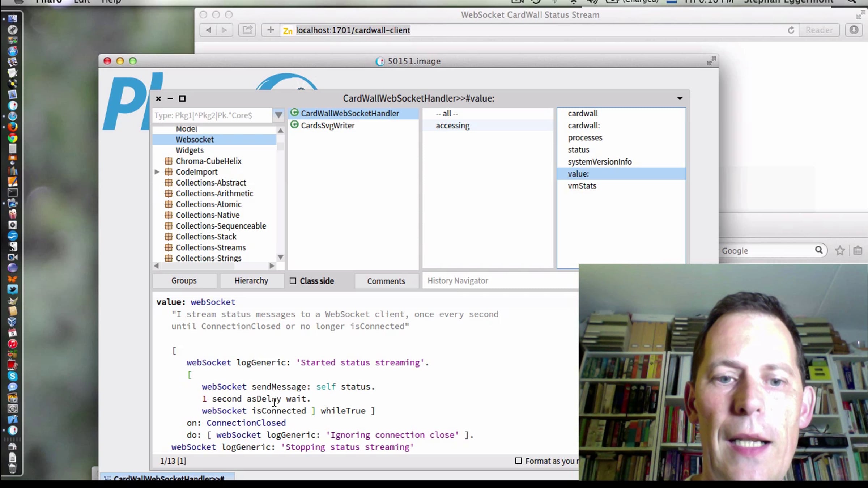Click the bookmark star icon
Screen dimensions: 868x488
pyautogui.click(x=840, y=250)
